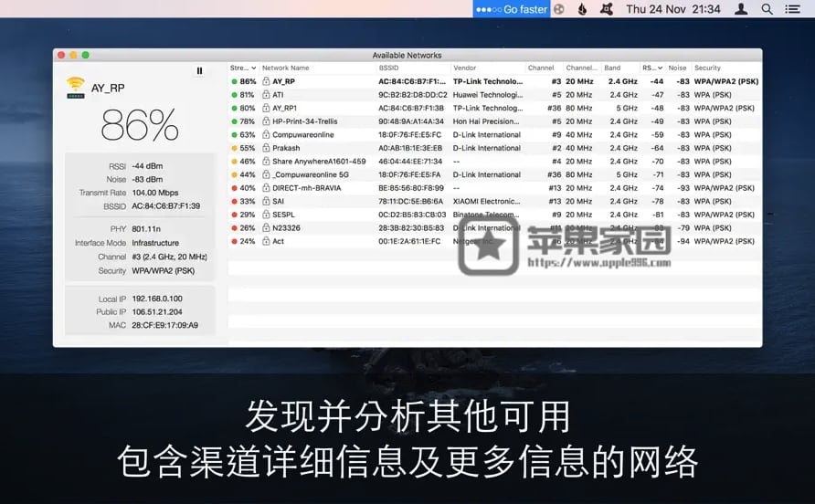Click BSSID 9C:B2:B2:D8:DD:C2 cell
Image resolution: width=815 pixels, height=504 pixels.
413,95
